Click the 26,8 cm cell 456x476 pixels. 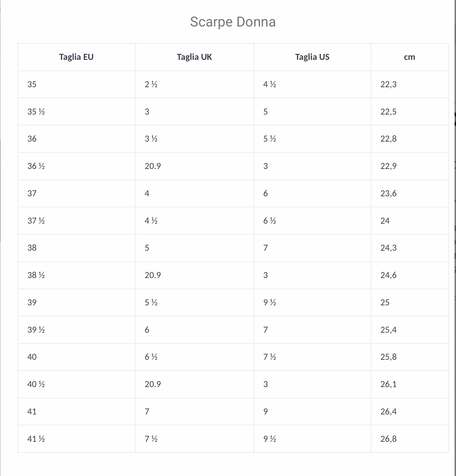tap(388, 439)
